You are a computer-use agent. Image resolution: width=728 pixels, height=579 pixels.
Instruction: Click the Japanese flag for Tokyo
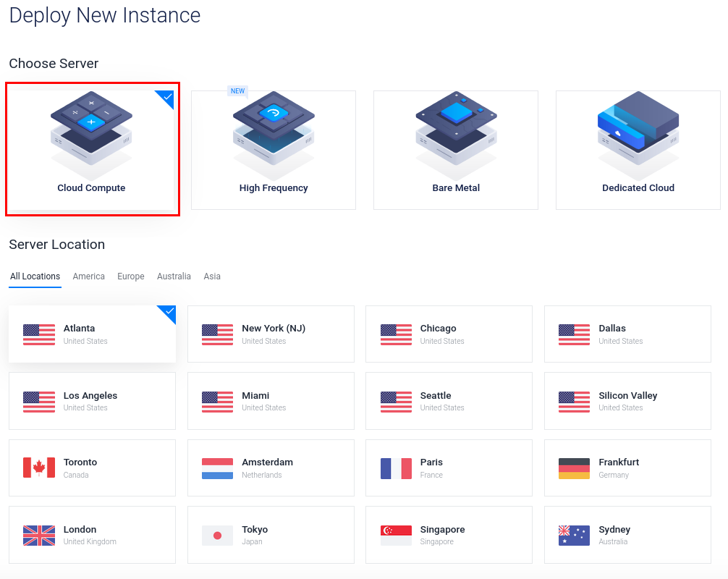(216, 535)
